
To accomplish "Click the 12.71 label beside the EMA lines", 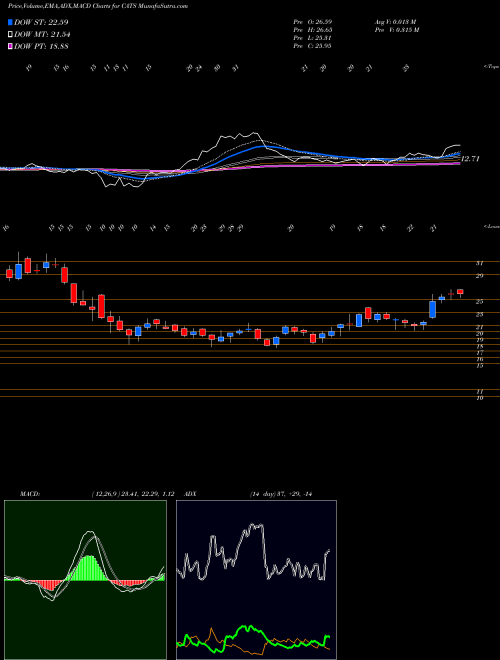I will tap(471, 159).
